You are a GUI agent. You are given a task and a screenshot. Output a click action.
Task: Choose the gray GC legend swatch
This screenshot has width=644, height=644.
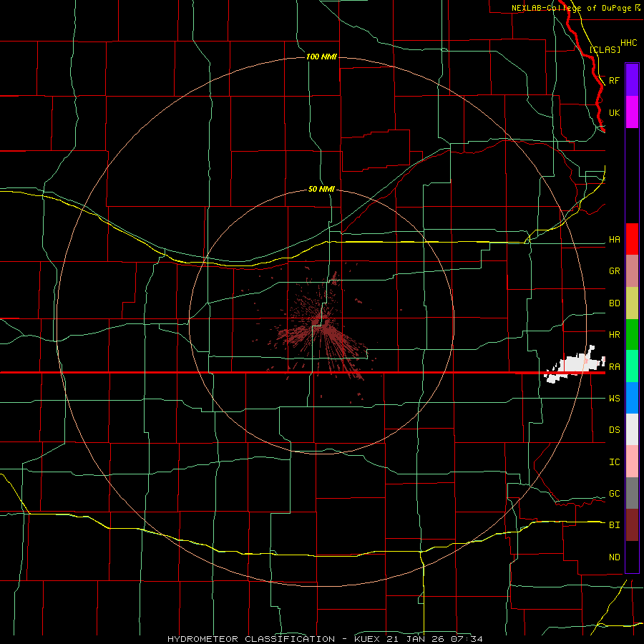(x=632, y=493)
